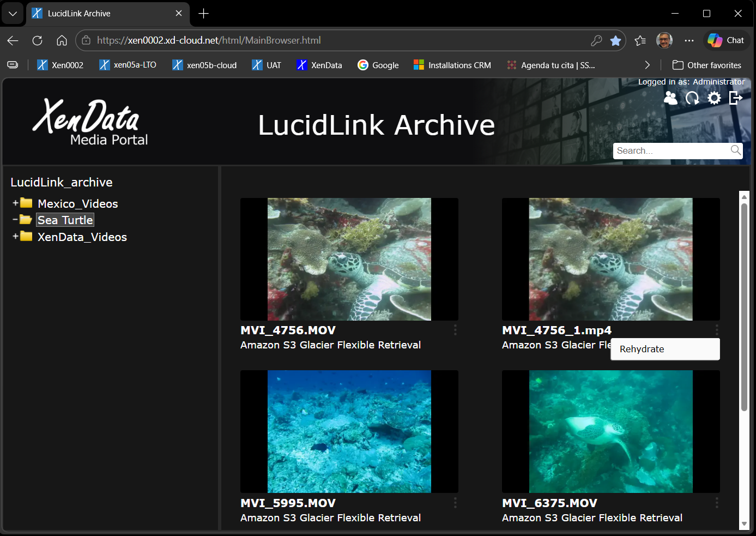This screenshot has height=536, width=756.
Task: Open the browser profile avatar
Action: click(664, 40)
